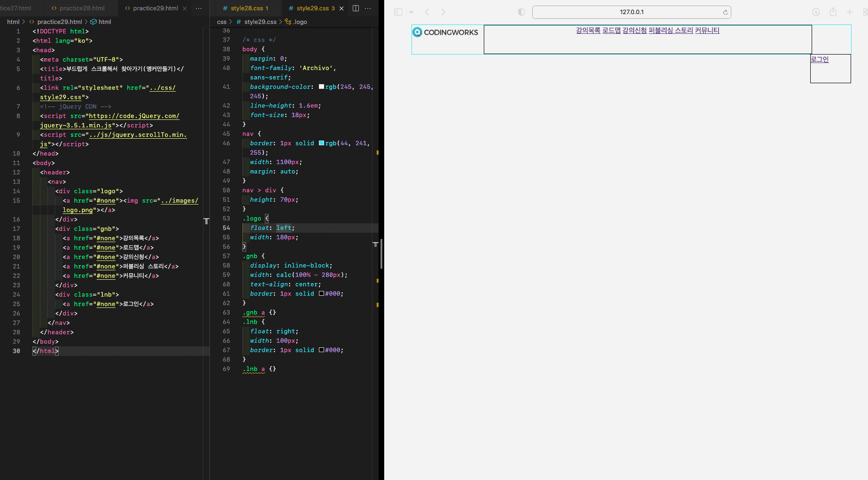Click line number 54 in the CSS gutter
Viewport: 868px width, 480px height.
(x=226, y=228)
